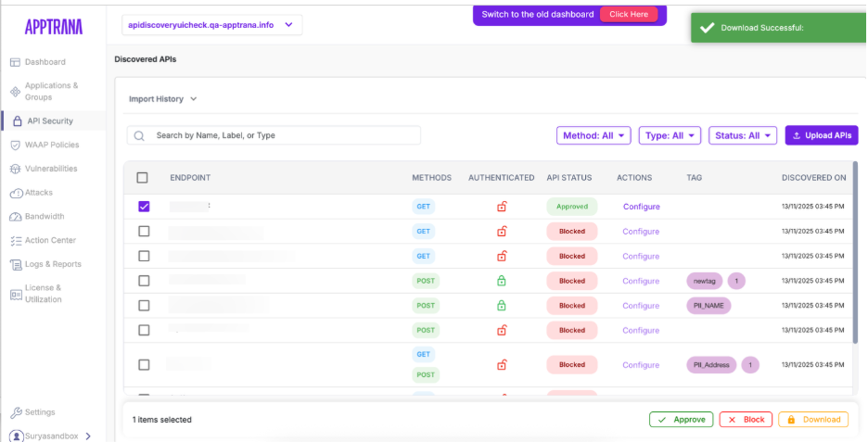Viewport: 868px width, 442px height.
Task: Open the Bandwidth gauge icon
Action: coord(16,217)
